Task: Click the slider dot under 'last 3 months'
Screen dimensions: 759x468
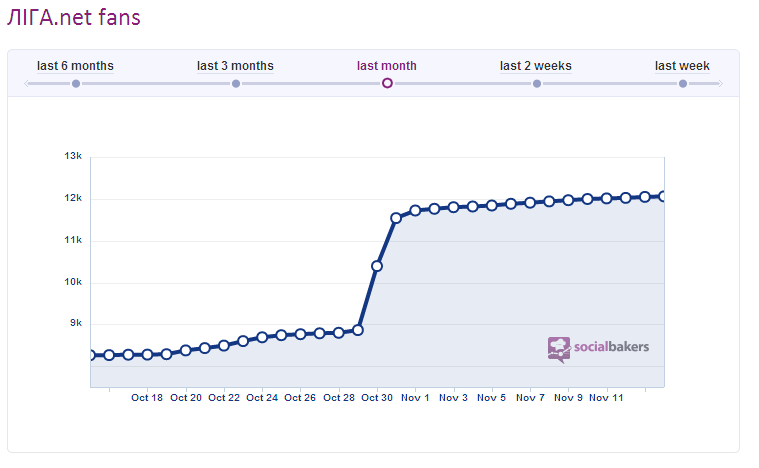Action: pyautogui.click(x=236, y=84)
